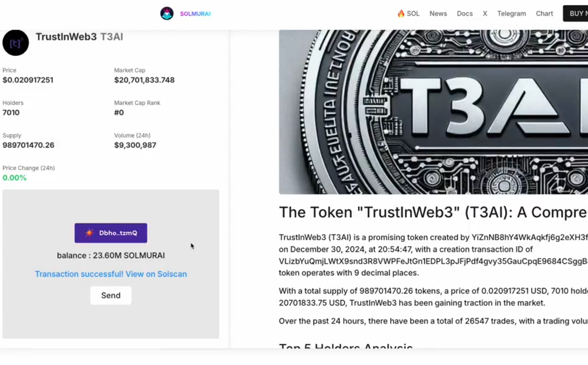Screen dimensions: 588x365
Task: Open the Transaction successful View on Solscan link
Action: point(111,274)
